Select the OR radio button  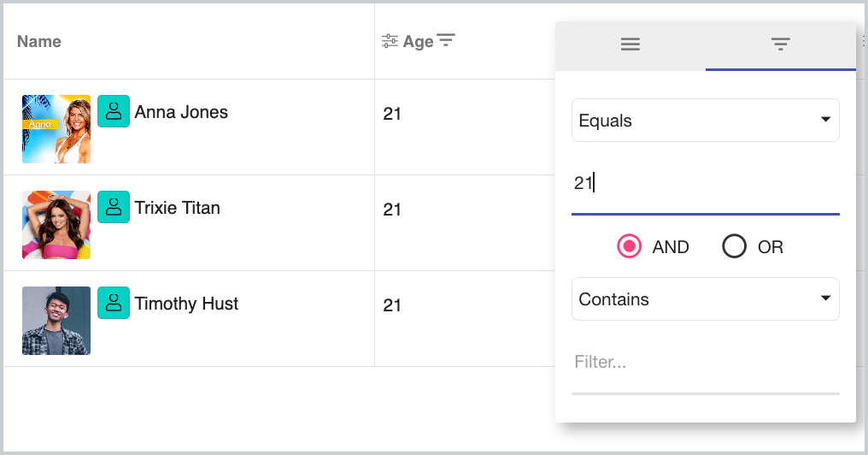(735, 247)
